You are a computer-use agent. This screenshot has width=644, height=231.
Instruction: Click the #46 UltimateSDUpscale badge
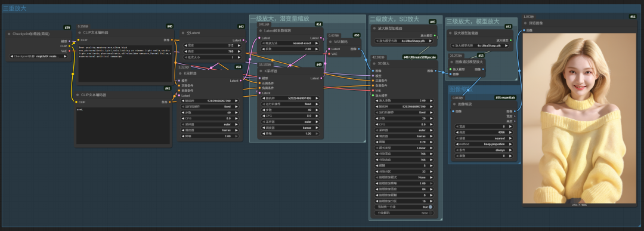pyautogui.click(x=420, y=57)
